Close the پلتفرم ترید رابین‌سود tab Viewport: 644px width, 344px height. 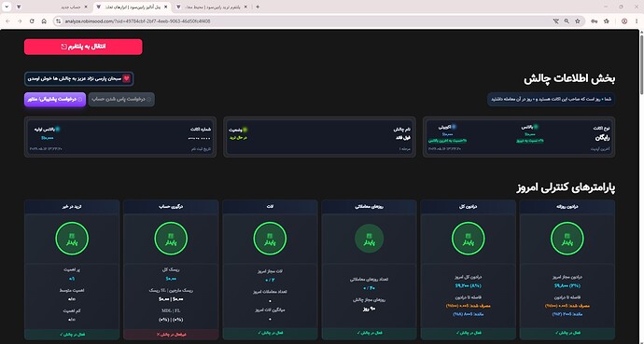click(245, 7)
